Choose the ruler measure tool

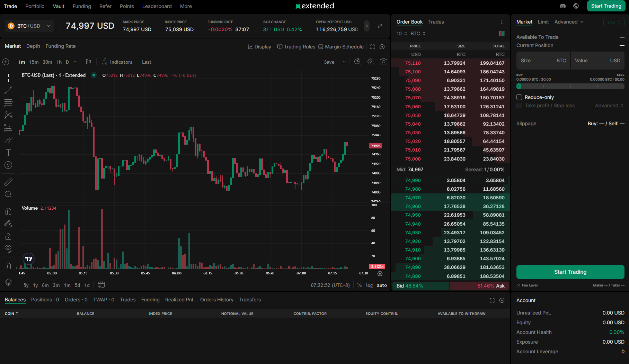point(8,182)
